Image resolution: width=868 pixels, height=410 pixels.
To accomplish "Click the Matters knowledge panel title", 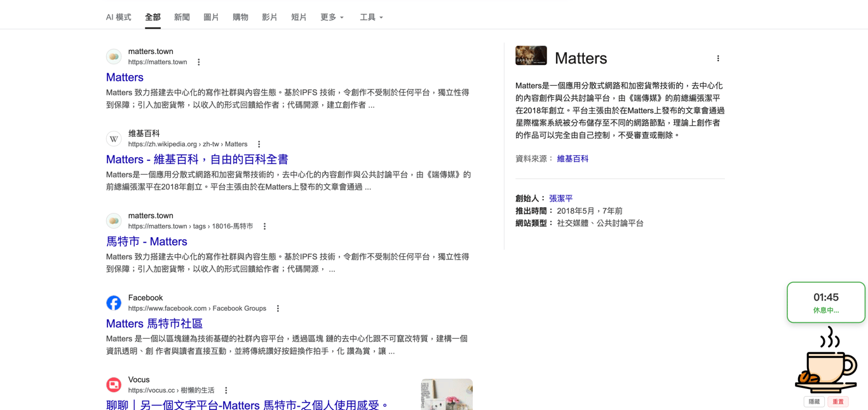I will click(581, 58).
